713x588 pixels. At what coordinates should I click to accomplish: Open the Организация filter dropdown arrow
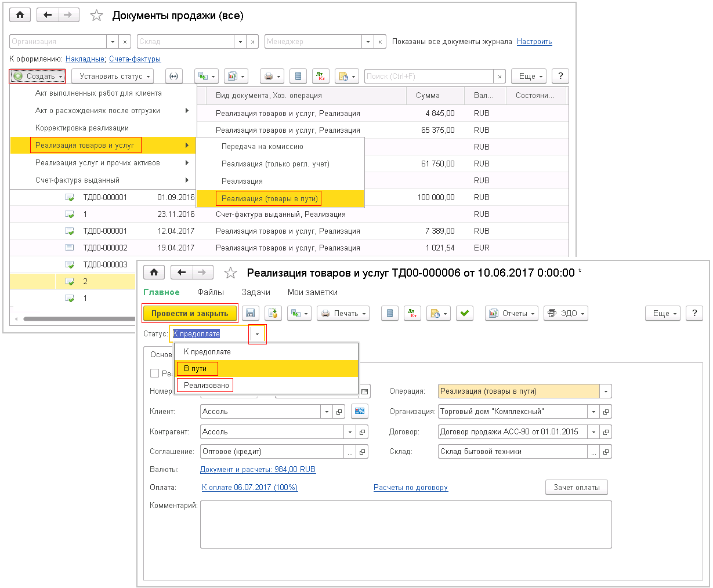coord(113,42)
